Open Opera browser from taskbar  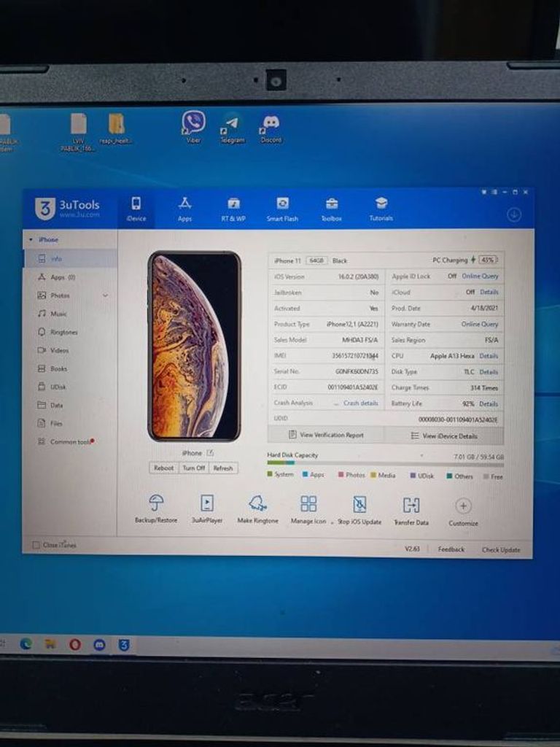75,645
